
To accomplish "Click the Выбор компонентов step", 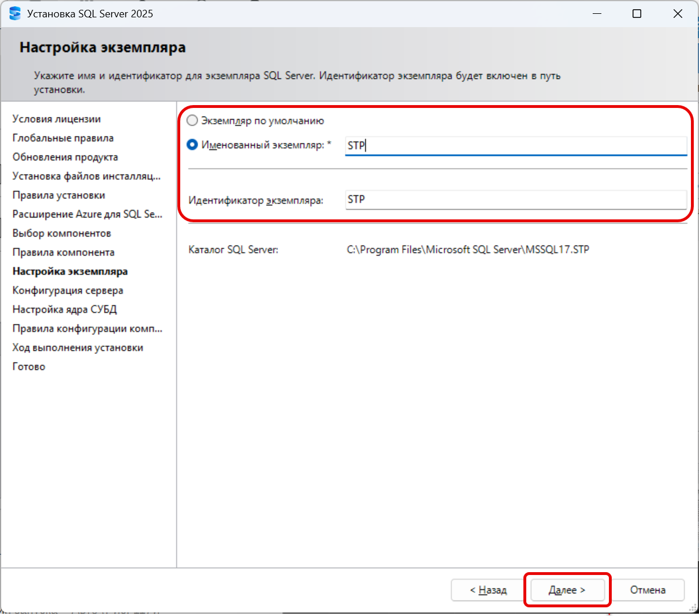I will [62, 233].
